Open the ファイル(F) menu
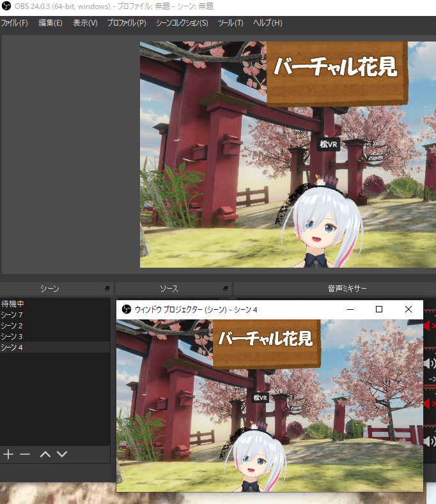The width and height of the screenshot is (436, 504). (14, 23)
